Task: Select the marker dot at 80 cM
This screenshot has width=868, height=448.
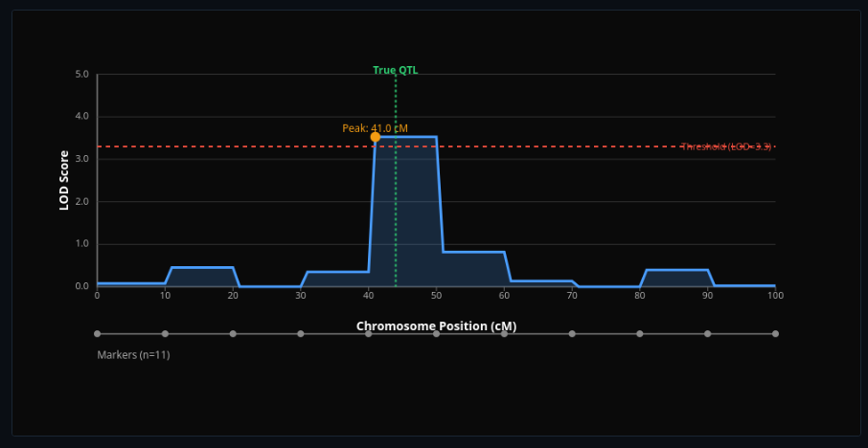Action: (x=640, y=333)
